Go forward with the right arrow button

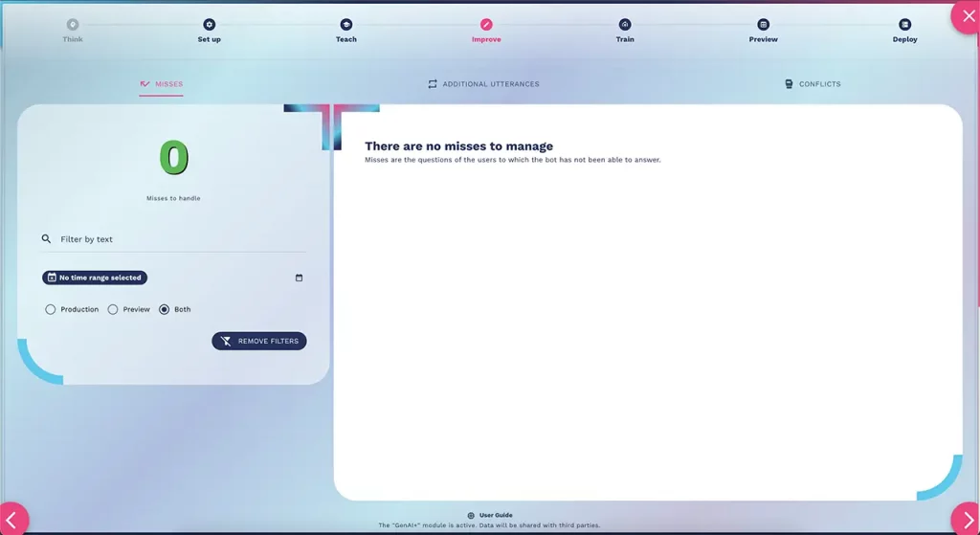967,520
